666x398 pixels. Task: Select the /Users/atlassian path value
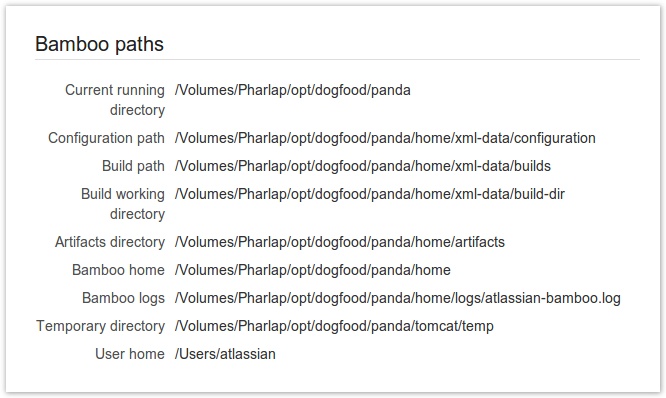click(225, 354)
